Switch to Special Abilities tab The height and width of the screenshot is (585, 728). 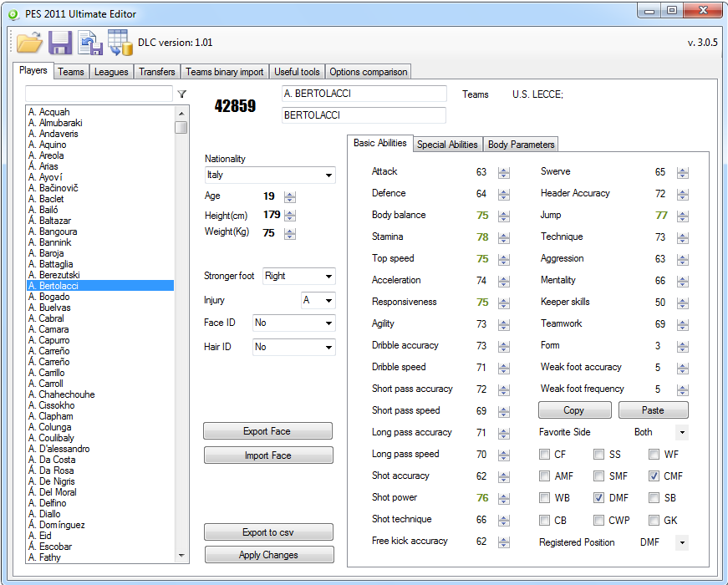[x=447, y=145]
